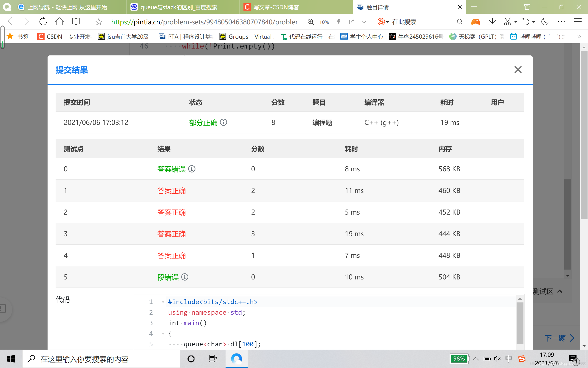Go to the browser home page
This screenshot has height=368, width=588.
[59, 22]
